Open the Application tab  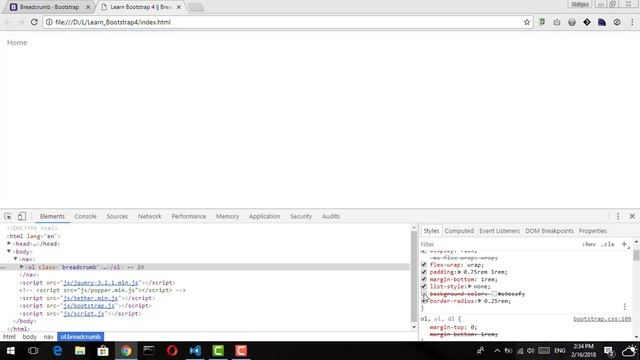point(264,216)
